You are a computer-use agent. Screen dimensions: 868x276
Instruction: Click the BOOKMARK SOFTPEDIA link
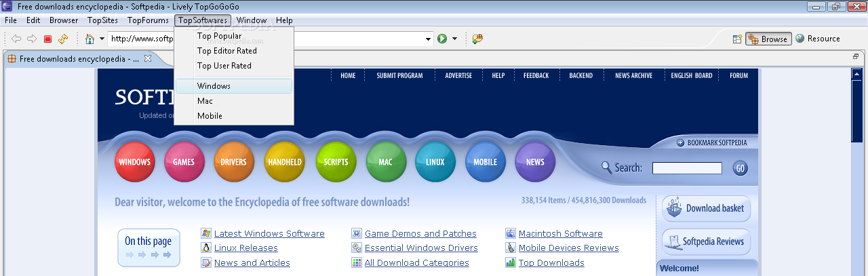click(x=712, y=142)
